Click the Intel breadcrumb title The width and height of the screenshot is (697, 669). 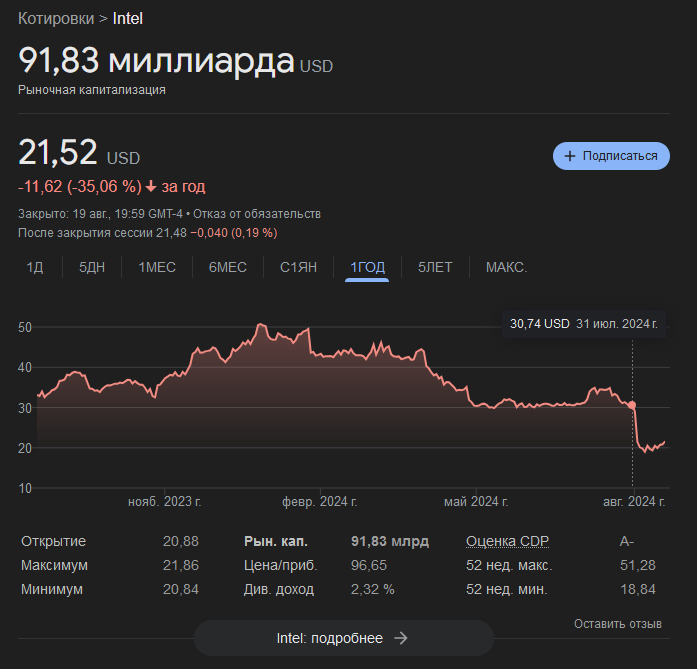(x=128, y=19)
